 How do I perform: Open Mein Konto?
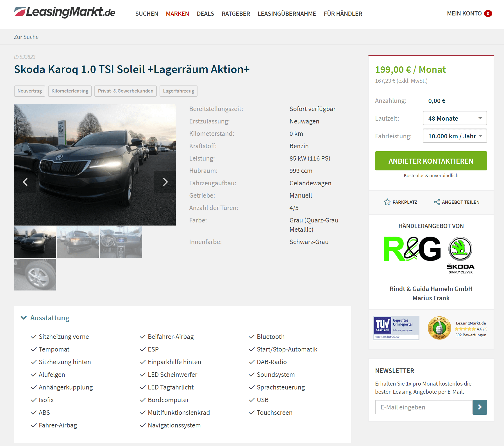point(464,13)
